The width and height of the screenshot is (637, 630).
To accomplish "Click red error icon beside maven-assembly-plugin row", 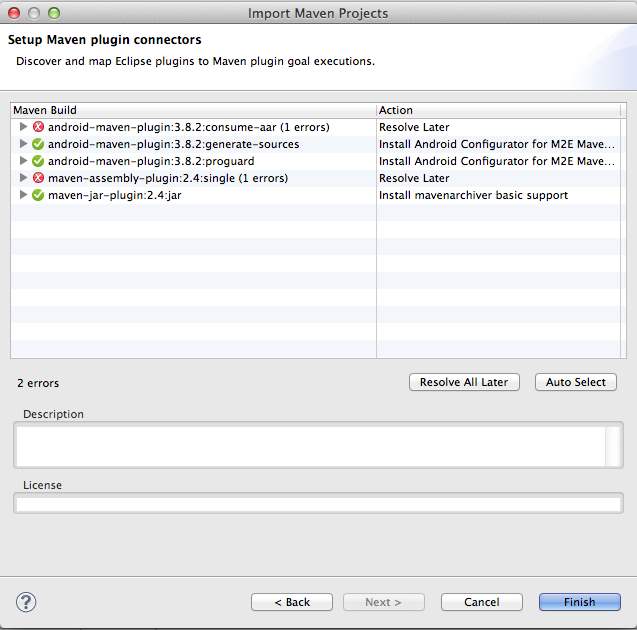I will (x=39, y=178).
